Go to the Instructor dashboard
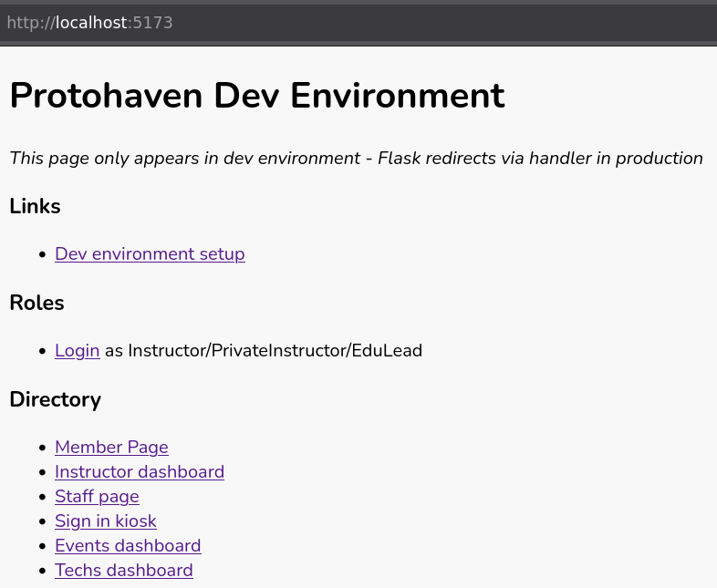This screenshot has height=588, width=717. (x=139, y=472)
